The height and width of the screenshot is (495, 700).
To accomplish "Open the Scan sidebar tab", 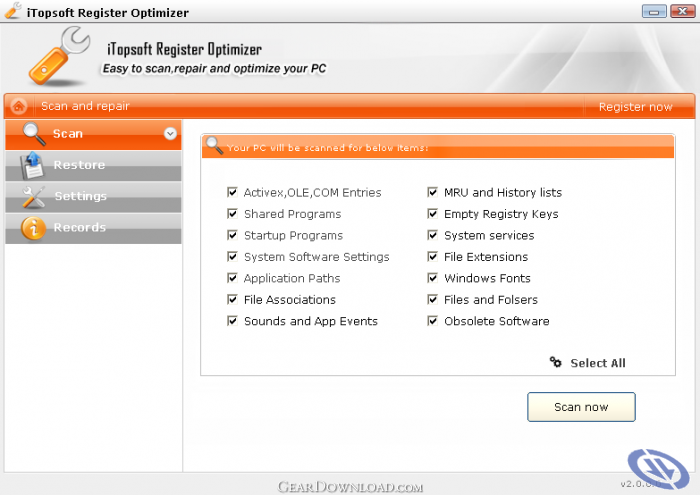I will pos(93,134).
